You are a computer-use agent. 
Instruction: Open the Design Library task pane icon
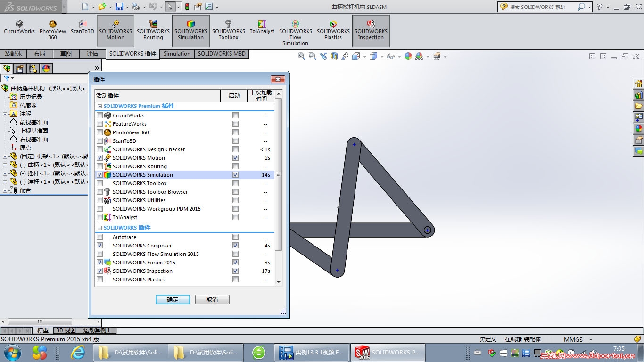point(639,95)
